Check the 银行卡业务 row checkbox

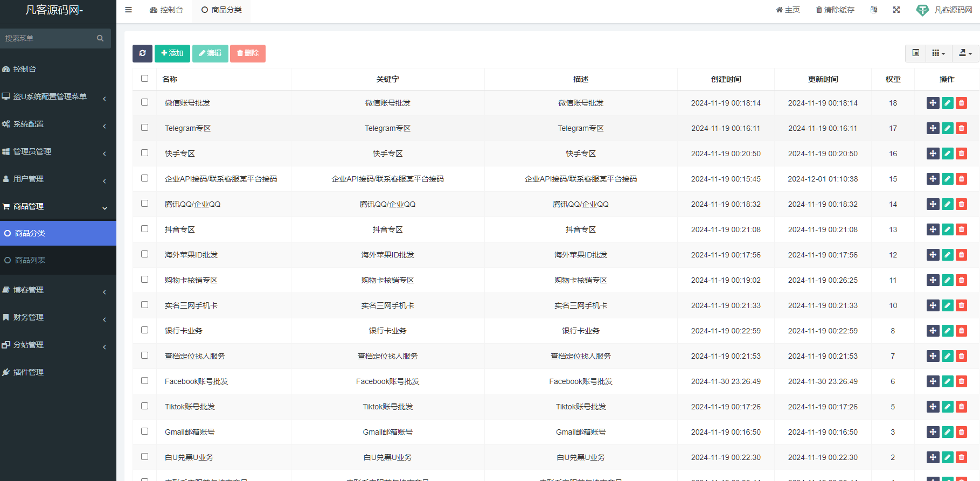(144, 330)
